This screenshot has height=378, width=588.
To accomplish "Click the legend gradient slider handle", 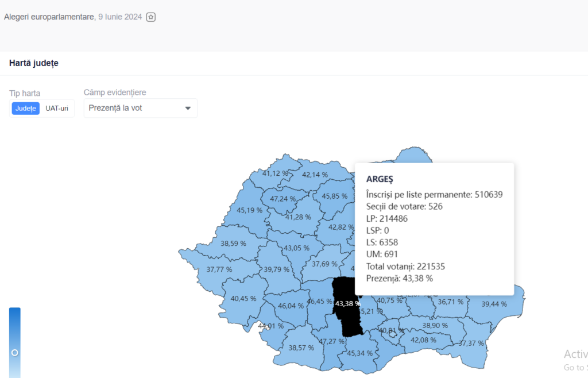I will click(x=15, y=352).
